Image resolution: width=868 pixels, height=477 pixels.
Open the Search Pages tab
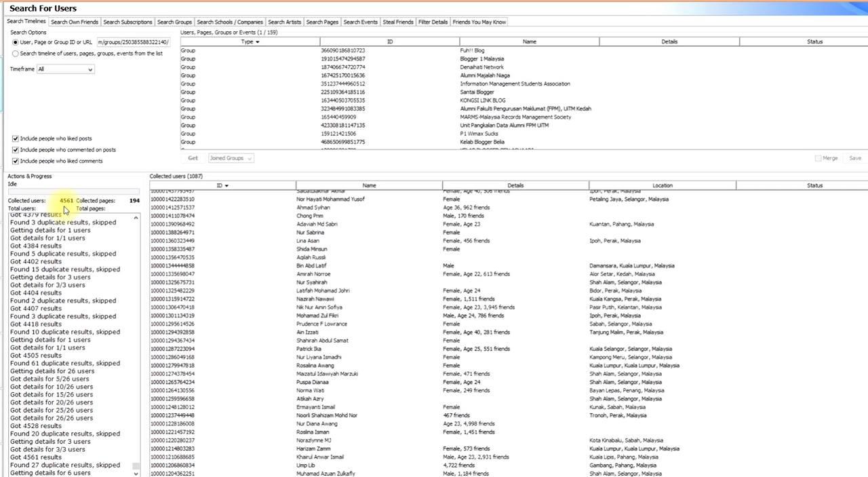pos(322,22)
